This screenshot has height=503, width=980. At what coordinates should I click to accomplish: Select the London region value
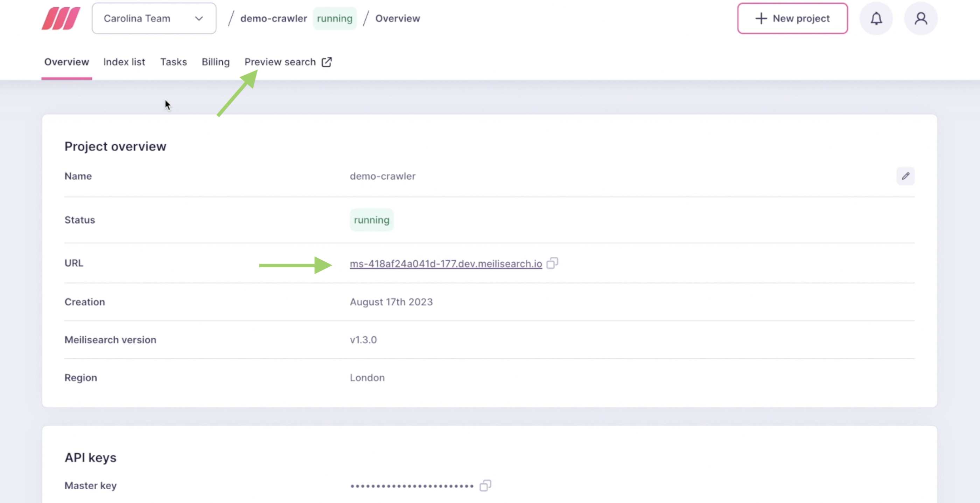point(367,377)
